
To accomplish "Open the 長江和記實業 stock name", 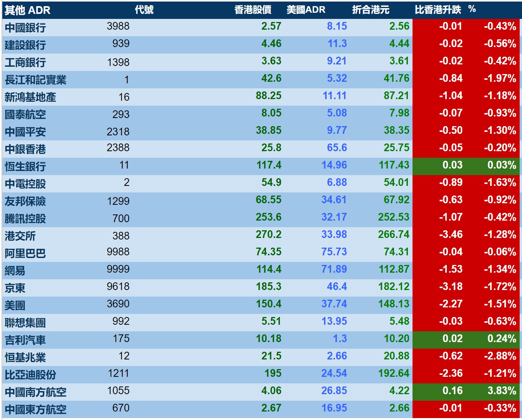I will point(35,80).
